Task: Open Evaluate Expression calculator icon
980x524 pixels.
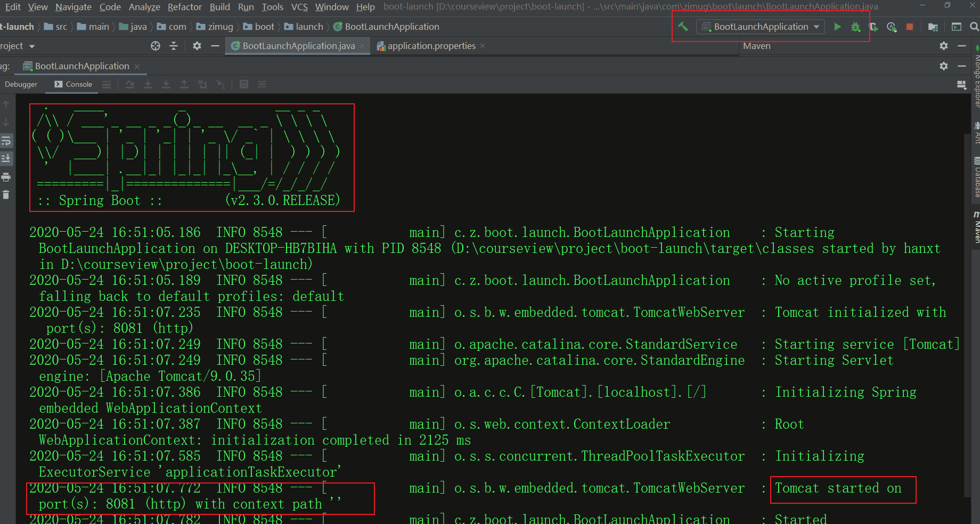Action: 244,84
